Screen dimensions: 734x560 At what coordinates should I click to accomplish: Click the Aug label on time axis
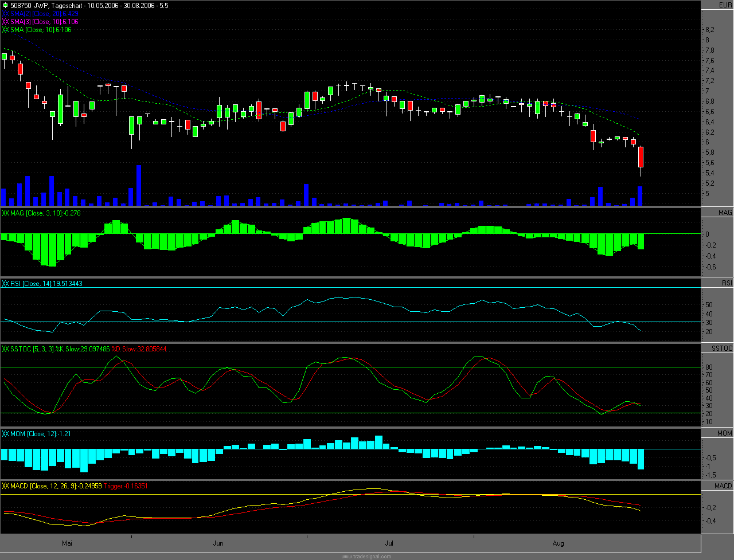(x=557, y=543)
